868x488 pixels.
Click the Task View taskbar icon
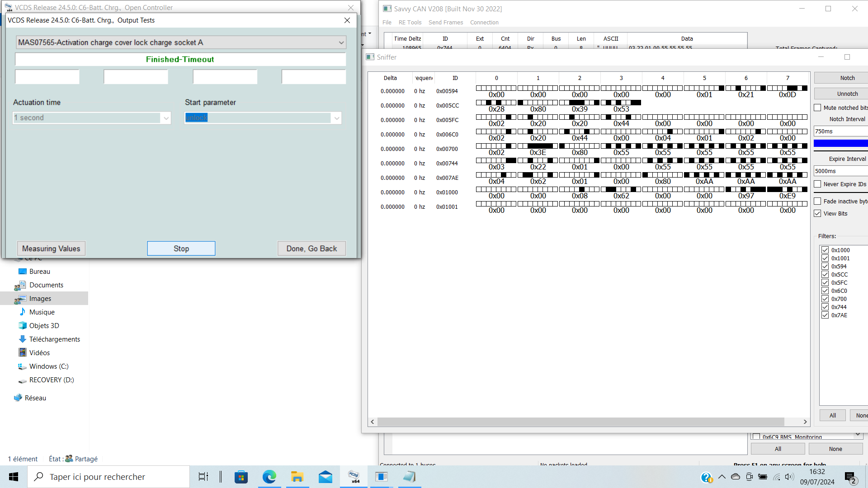pos(203,477)
